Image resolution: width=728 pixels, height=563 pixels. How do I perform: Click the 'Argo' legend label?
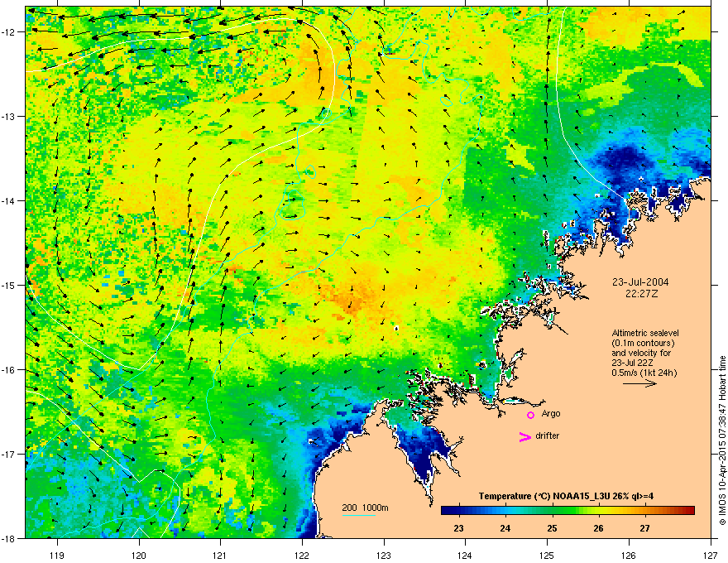point(551,414)
